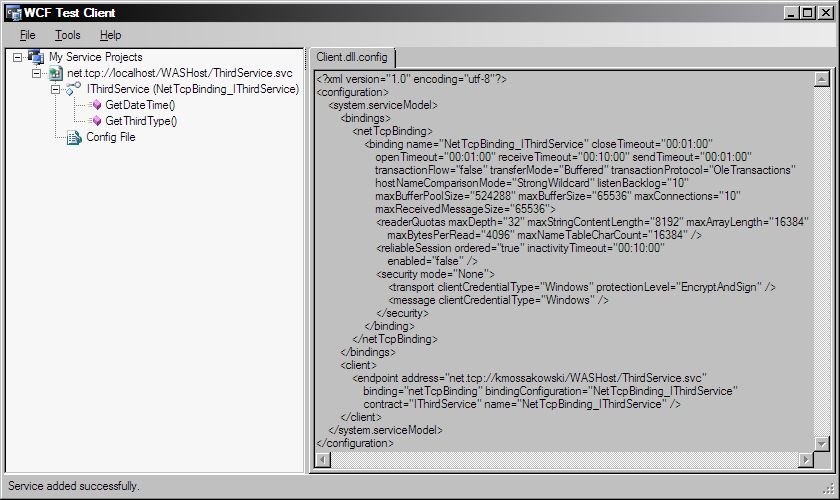Screen dimensions: 840x500
Task: Click the GetThirdType() operation icon
Action: click(x=96, y=121)
